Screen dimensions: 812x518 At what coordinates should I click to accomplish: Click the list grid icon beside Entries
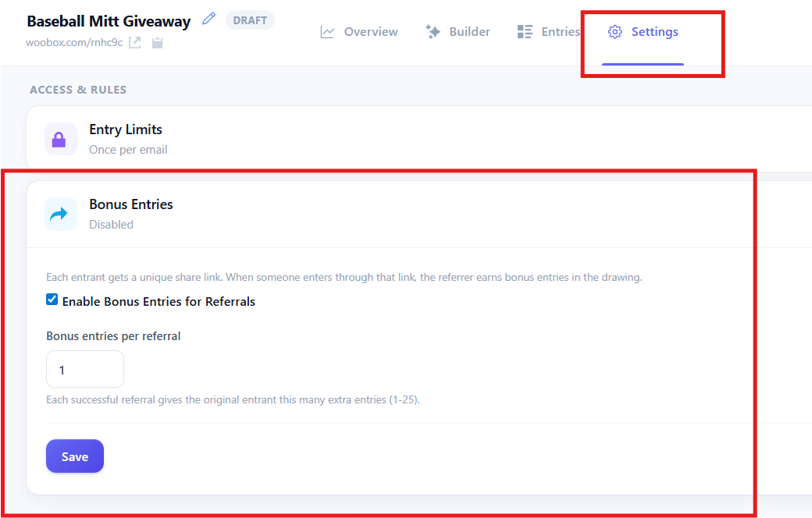525,32
